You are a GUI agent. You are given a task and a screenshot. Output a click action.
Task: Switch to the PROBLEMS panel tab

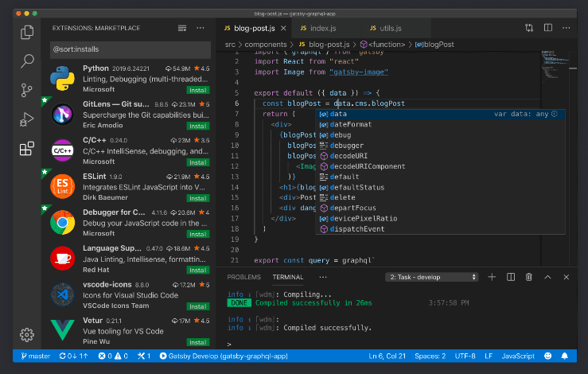[x=243, y=277]
